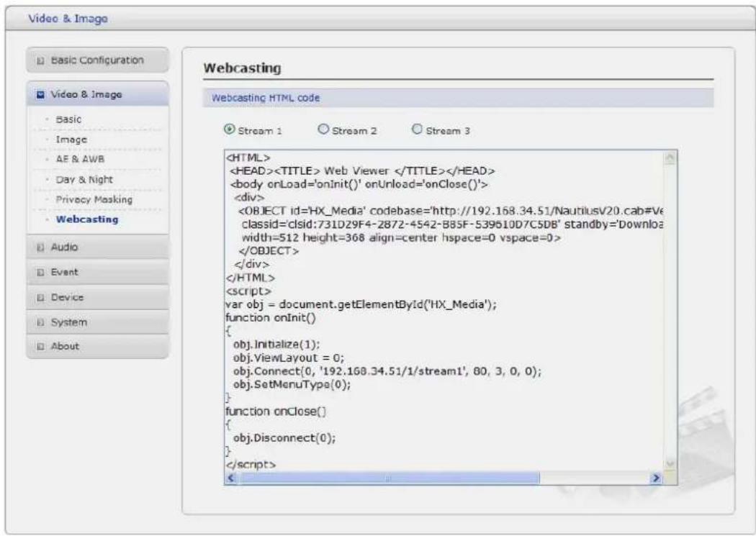This screenshot has height=536, width=756.
Task: Click the Audio menu label
Action: click(x=64, y=247)
